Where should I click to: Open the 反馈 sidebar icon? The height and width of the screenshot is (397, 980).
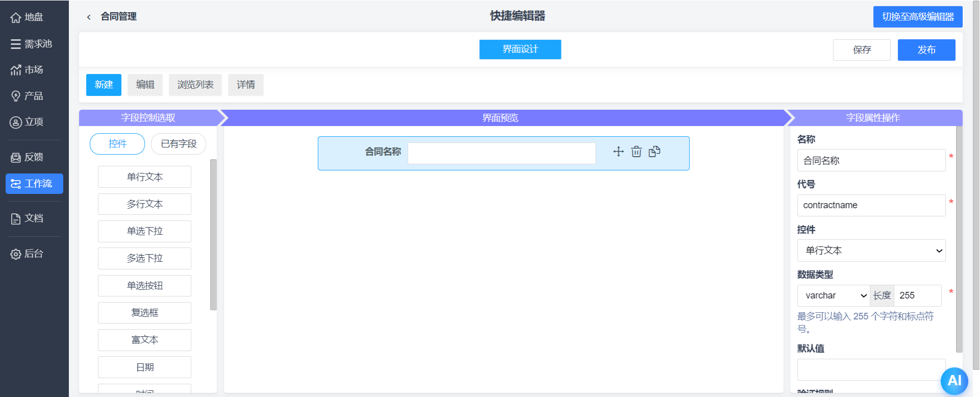pyautogui.click(x=16, y=157)
